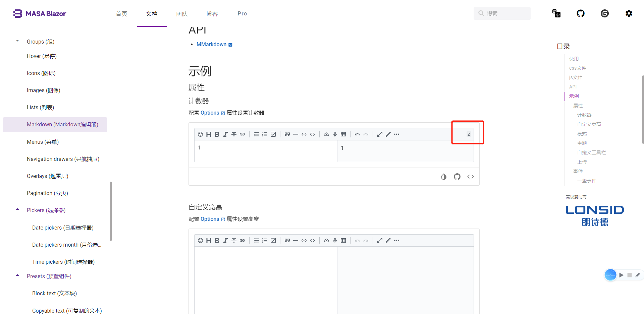Open more options in 计数器 editor toolbar
This screenshot has width=644, height=314.
click(396, 134)
